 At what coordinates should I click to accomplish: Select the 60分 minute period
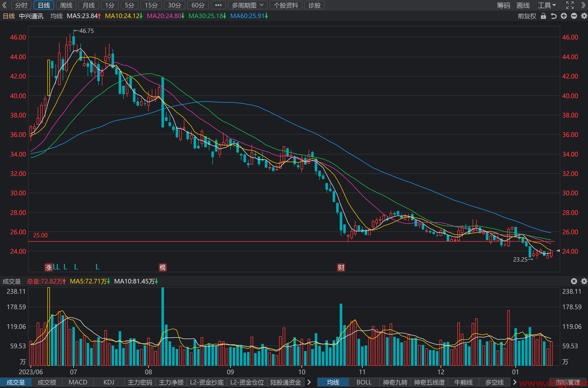coord(198,5)
